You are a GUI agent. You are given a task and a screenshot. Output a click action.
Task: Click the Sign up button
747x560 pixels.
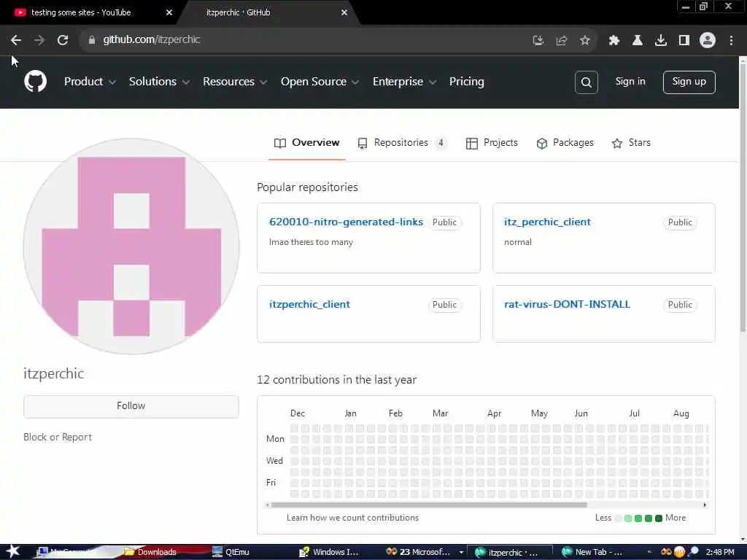click(x=689, y=82)
